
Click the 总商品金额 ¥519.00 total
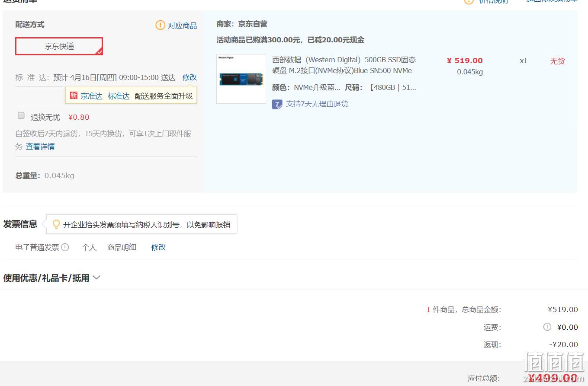click(563, 309)
